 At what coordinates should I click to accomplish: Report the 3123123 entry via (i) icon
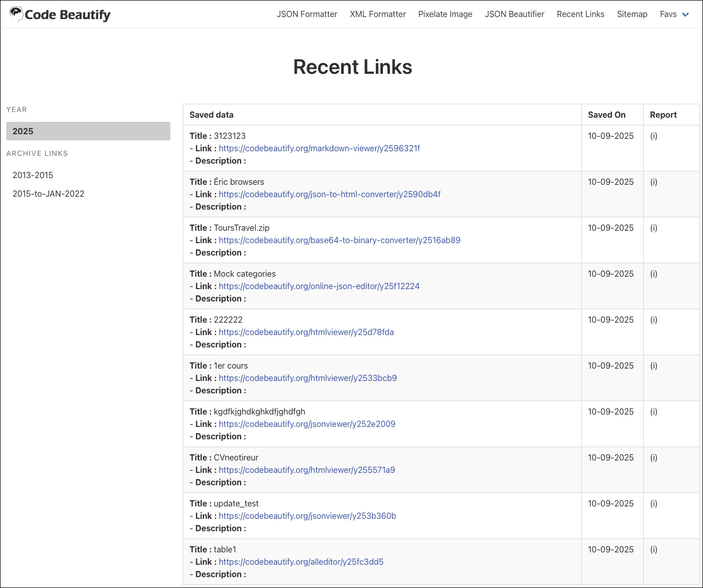tap(653, 136)
